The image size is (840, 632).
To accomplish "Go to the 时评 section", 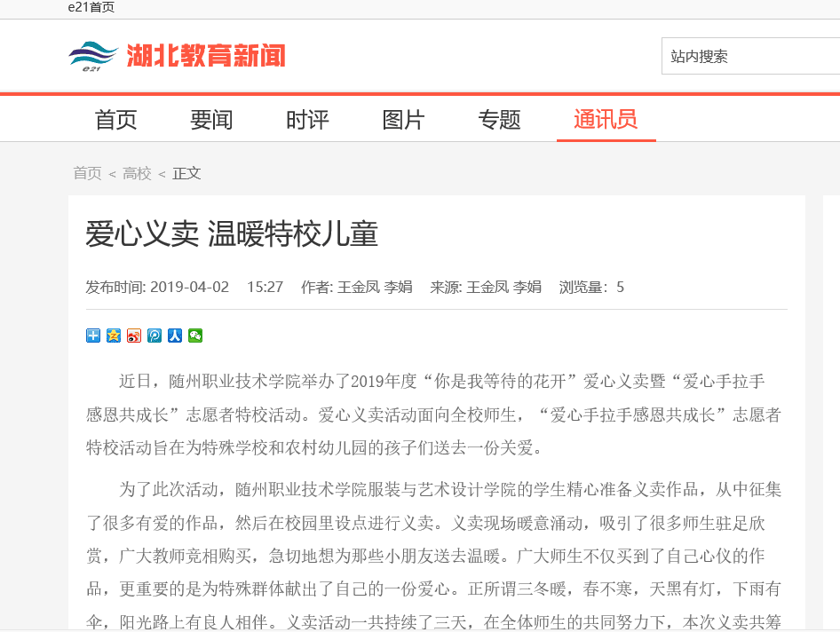I will (307, 120).
